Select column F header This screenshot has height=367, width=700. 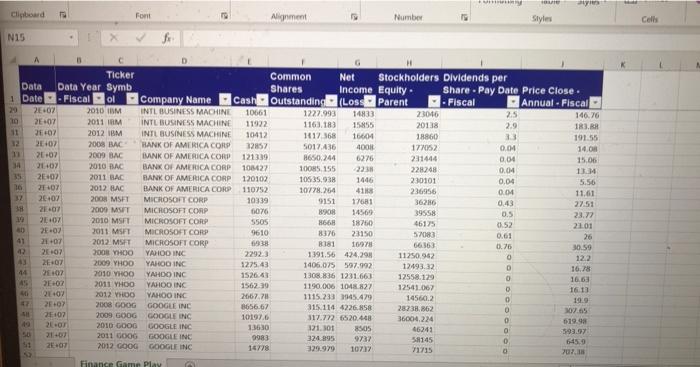point(303,63)
